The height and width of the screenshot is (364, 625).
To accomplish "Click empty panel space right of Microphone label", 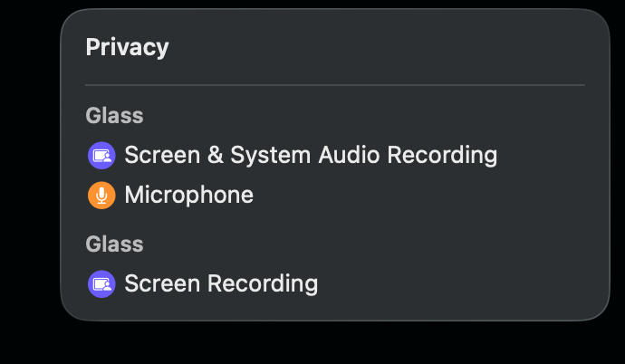I will (417, 195).
